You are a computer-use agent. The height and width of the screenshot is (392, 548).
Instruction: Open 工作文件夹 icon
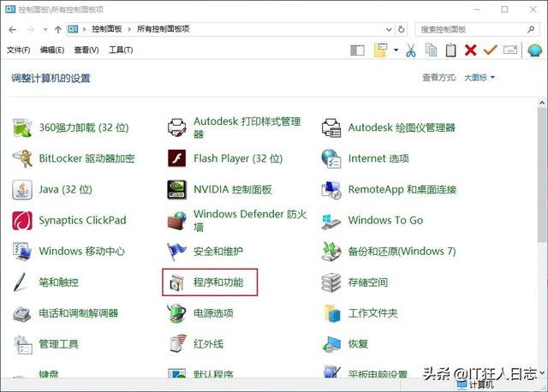pyautogui.click(x=332, y=313)
